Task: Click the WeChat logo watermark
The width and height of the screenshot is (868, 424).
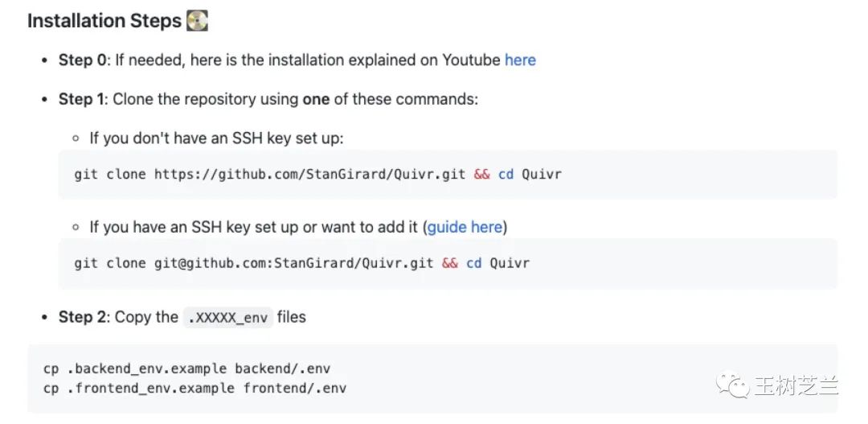Action: [734, 385]
